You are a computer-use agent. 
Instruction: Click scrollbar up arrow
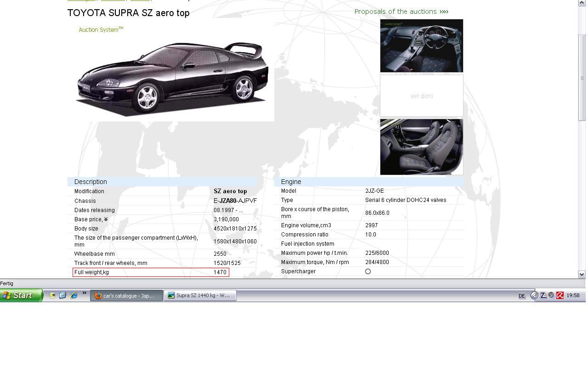click(582, 3)
